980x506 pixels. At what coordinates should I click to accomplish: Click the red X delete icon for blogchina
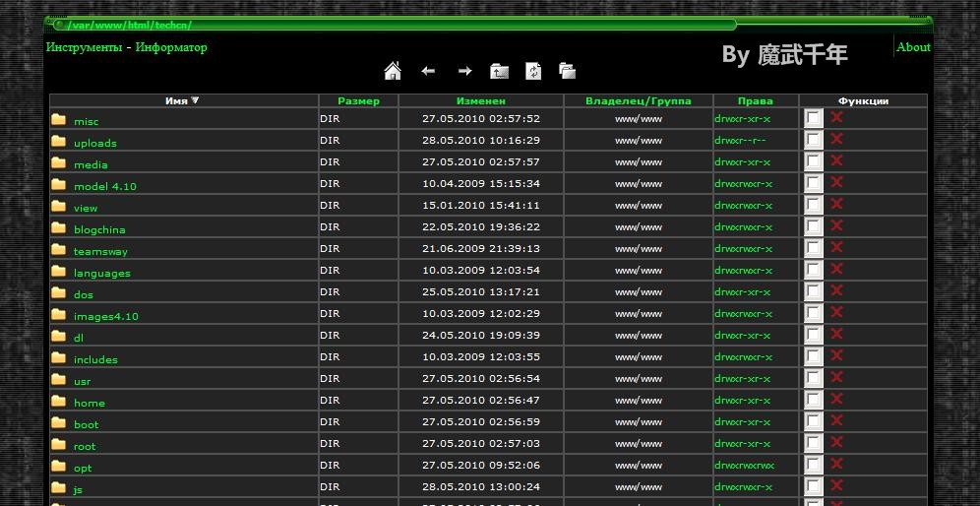click(x=837, y=225)
